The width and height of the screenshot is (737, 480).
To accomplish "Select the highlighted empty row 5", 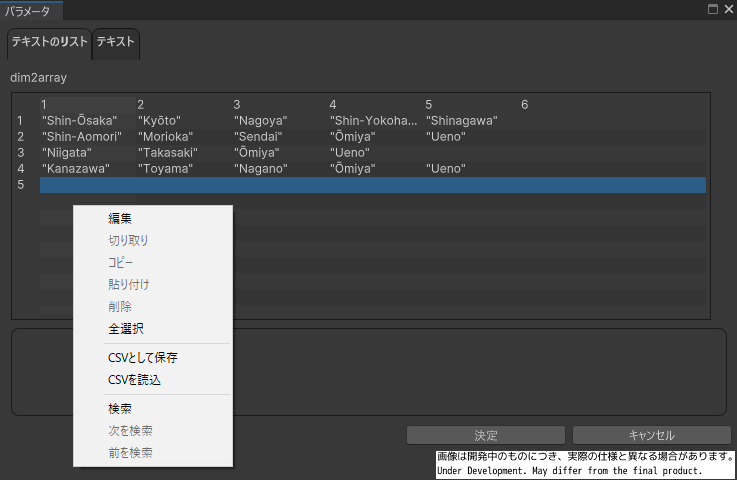I will tap(373, 185).
